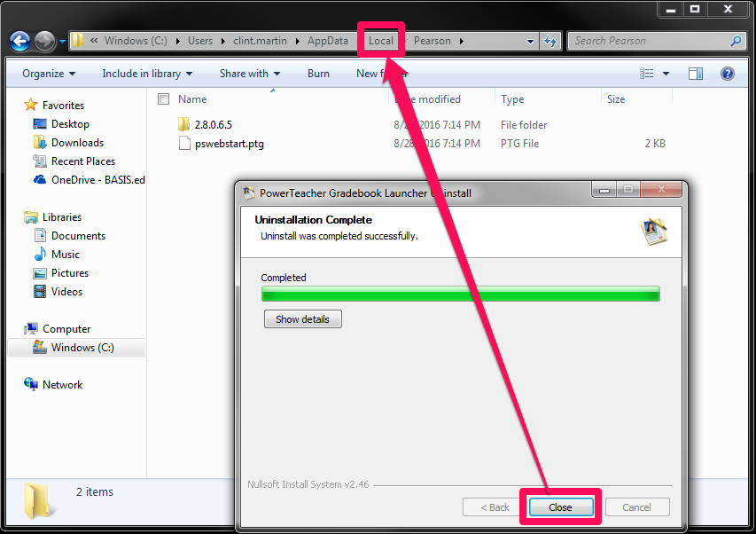Open the view options dropdown arrow

click(666, 74)
